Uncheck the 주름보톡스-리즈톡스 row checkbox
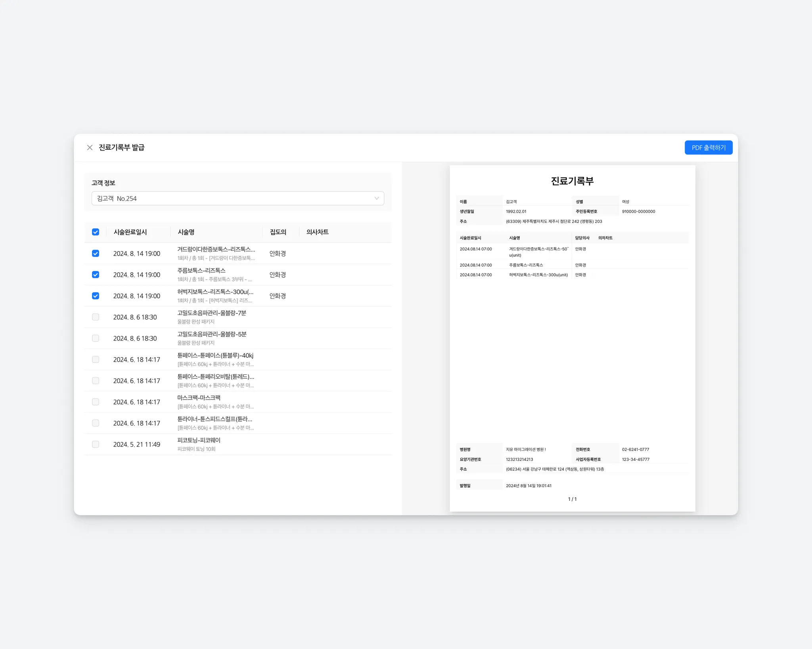The height and width of the screenshot is (649, 812). tap(96, 275)
